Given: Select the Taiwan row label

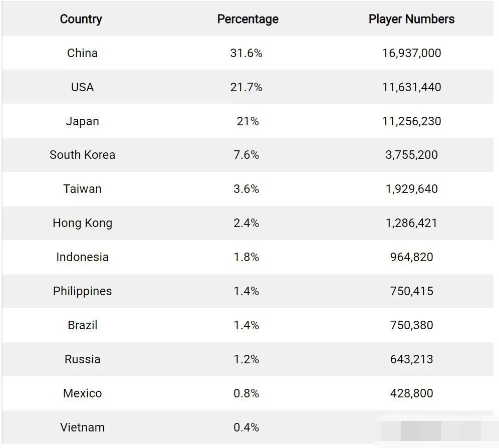Looking at the screenshot, I should 83,189.
